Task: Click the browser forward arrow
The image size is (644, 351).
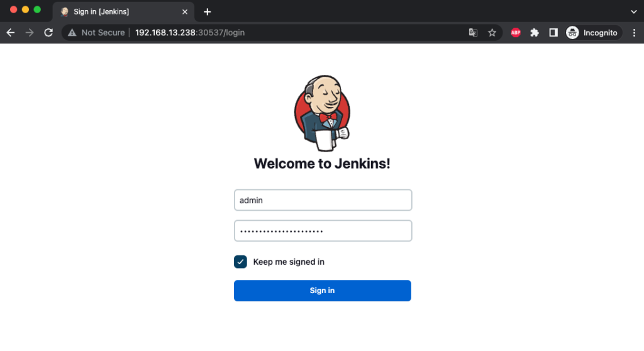Action: [x=30, y=33]
